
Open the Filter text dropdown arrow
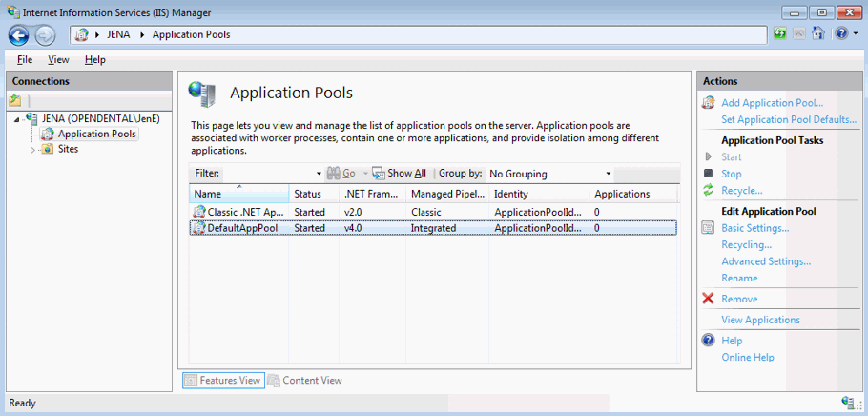(319, 174)
